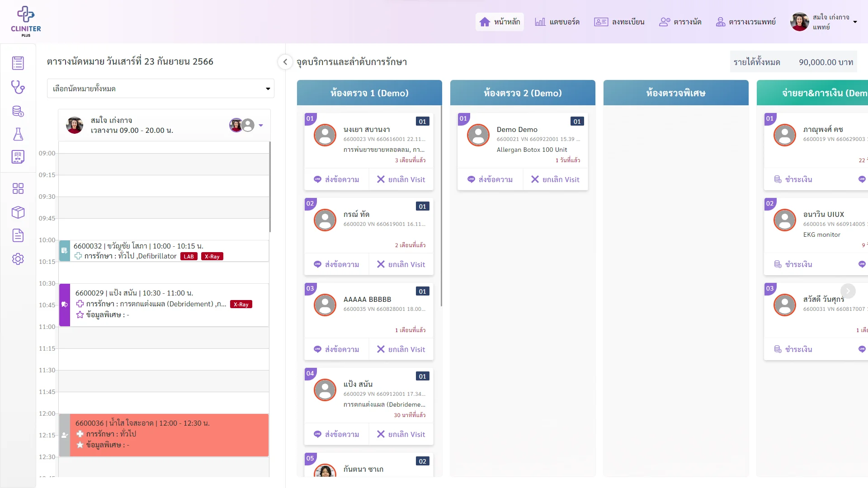Expand the doctor avatar selector dropdown arrow
Screen dimensions: 868x488
(261, 126)
